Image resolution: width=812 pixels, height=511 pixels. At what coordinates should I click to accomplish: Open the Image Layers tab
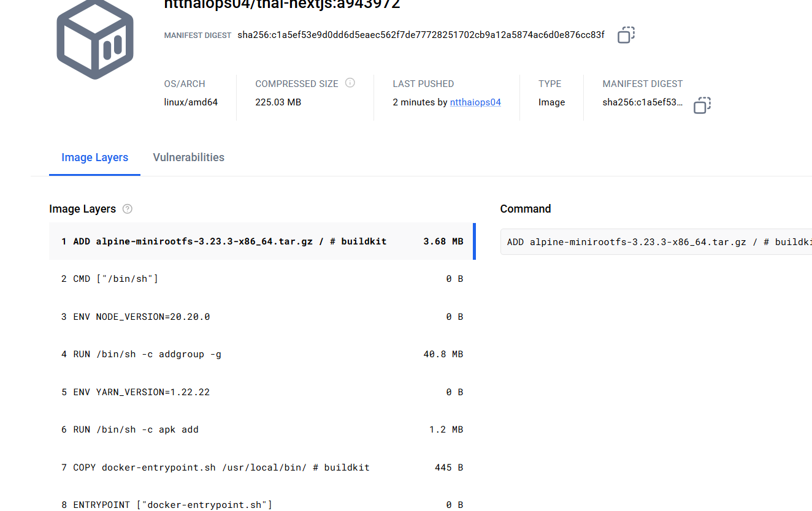94,157
